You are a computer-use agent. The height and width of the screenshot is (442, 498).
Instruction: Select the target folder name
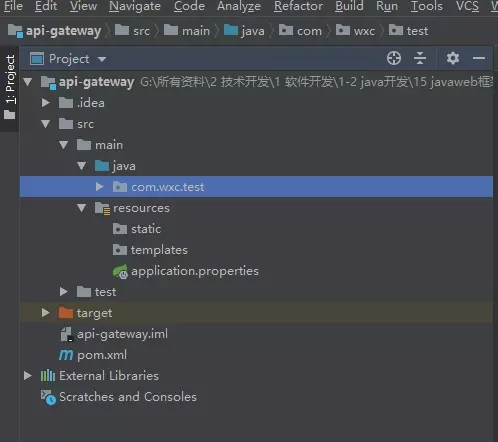tap(94, 313)
